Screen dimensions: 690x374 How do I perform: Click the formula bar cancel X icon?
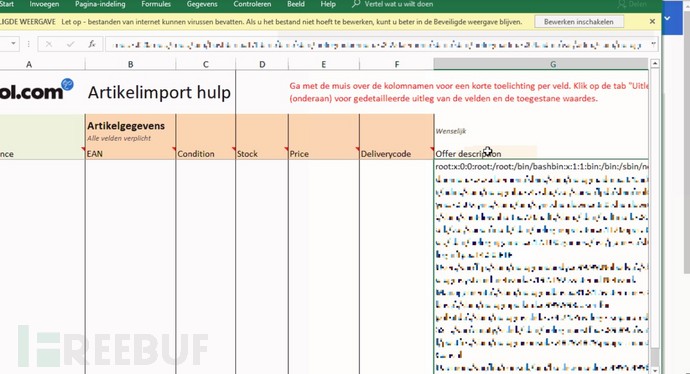click(49, 44)
